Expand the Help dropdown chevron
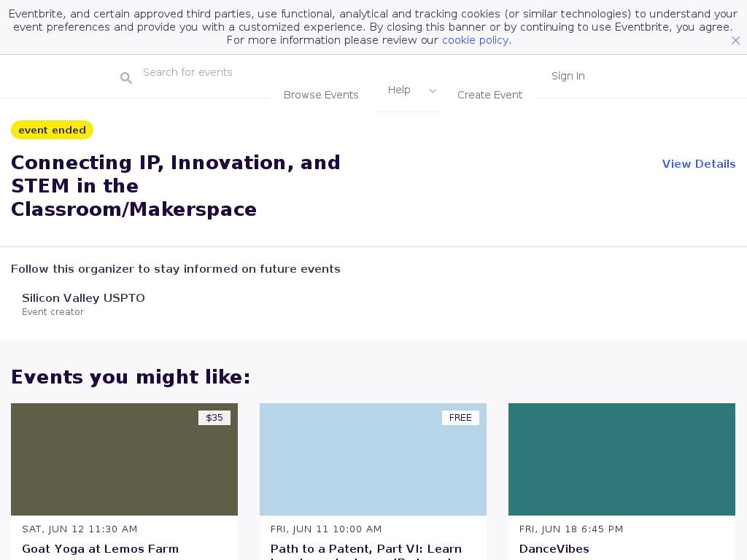The width and height of the screenshot is (747, 560). [x=433, y=91]
